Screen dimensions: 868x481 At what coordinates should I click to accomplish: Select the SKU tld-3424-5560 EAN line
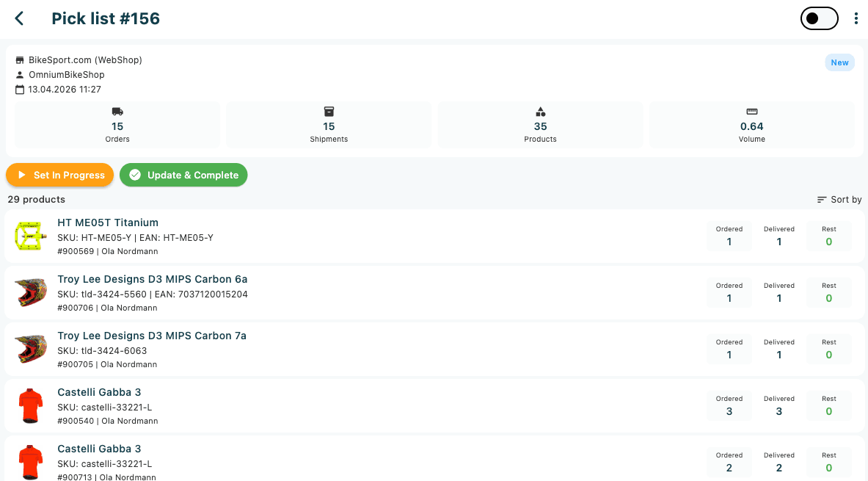click(x=152, y=294)
